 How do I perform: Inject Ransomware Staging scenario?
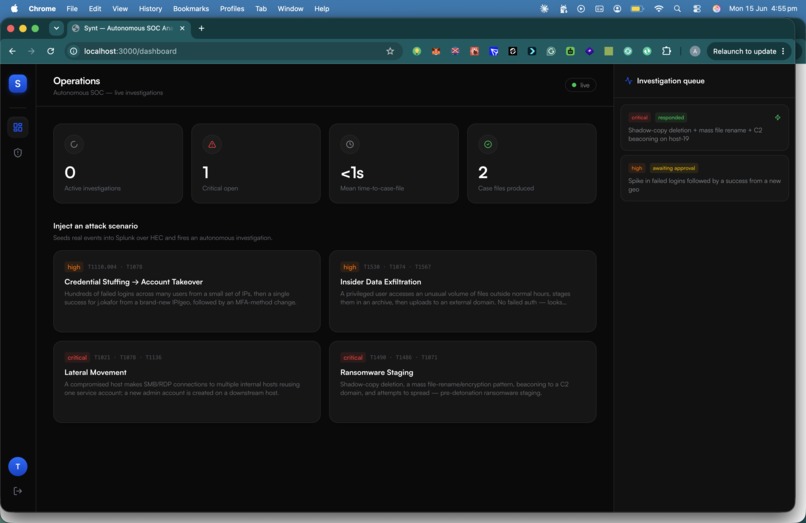tap(463, 382)
